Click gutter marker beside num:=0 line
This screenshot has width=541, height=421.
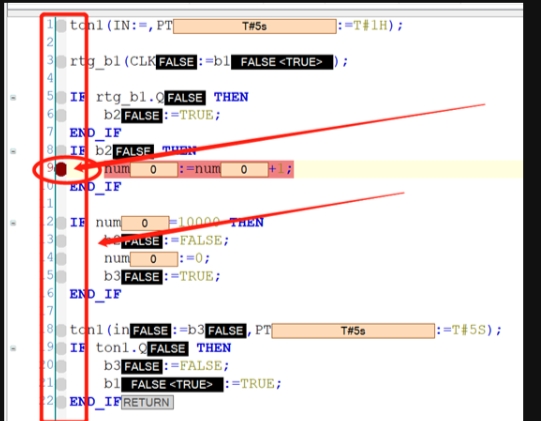[x=61, y=259]
